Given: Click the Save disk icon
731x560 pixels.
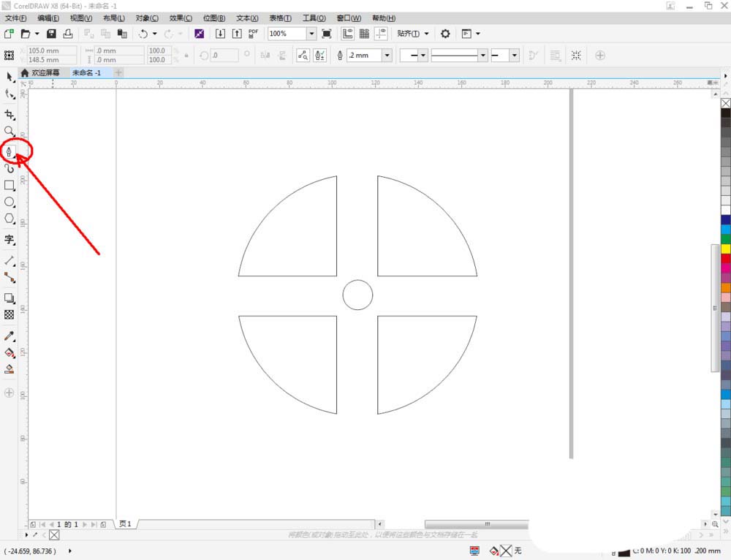Looking at the screenshot, I should pyautogui.click(x=51, y=34).
